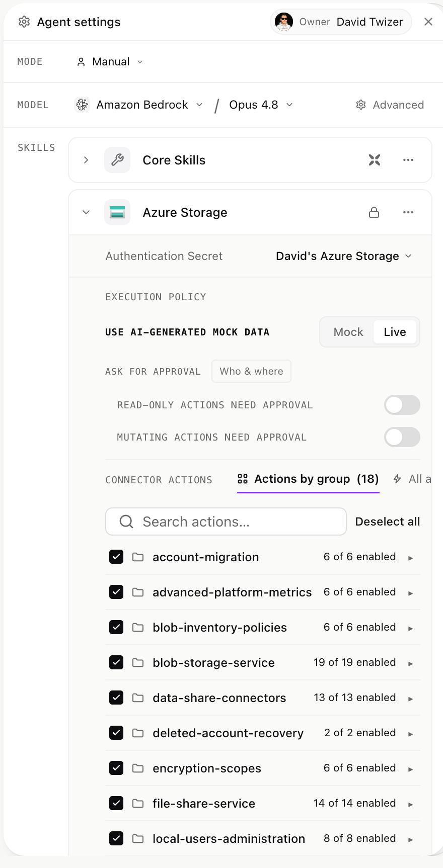Click the Advanced settings button
Viewport: 443px width, 868px height.
tap(390, 105)
